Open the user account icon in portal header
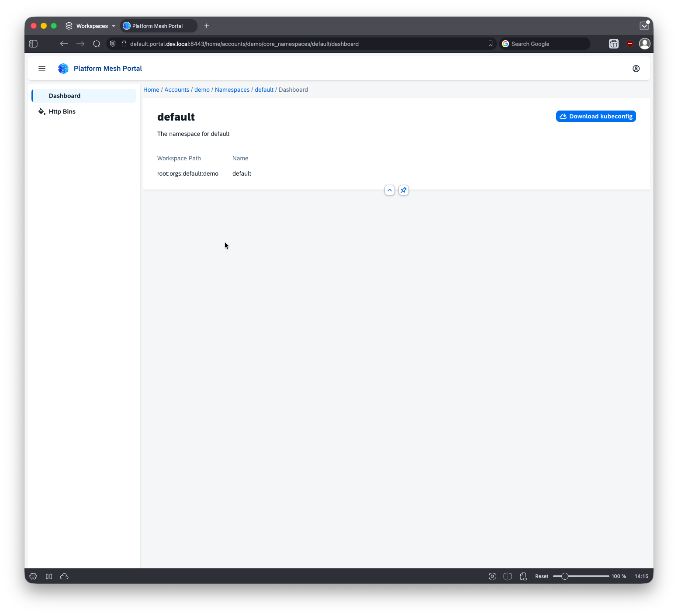This screenshot has width=678, height=616. (636, 69)
